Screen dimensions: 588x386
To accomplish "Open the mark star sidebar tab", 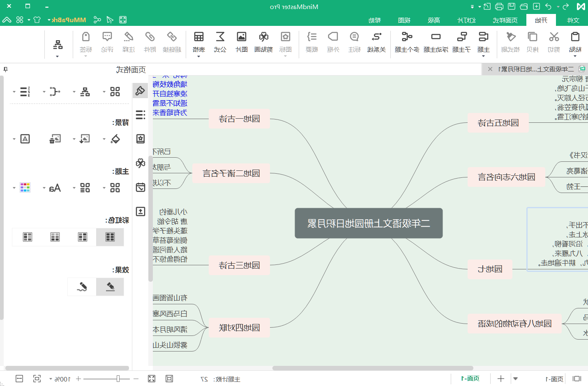I will coord(141,139).
